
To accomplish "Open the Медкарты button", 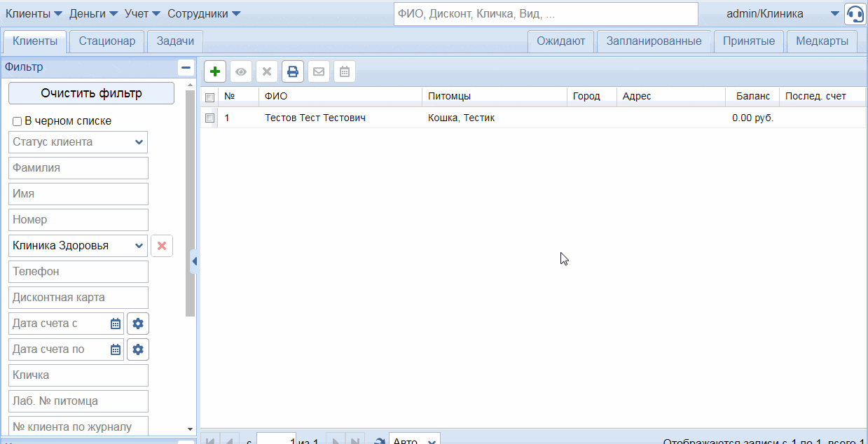I will [822, 41].
